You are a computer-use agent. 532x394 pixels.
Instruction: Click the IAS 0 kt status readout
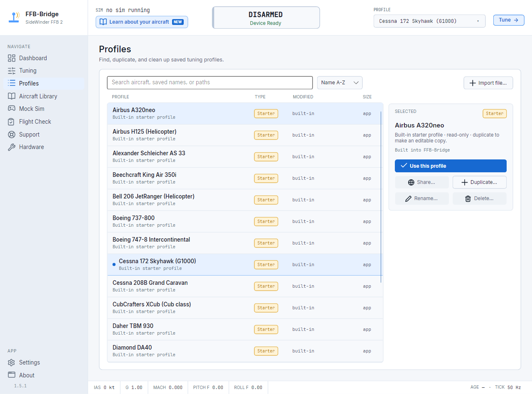pyautogui.click(x=104, y=387)
